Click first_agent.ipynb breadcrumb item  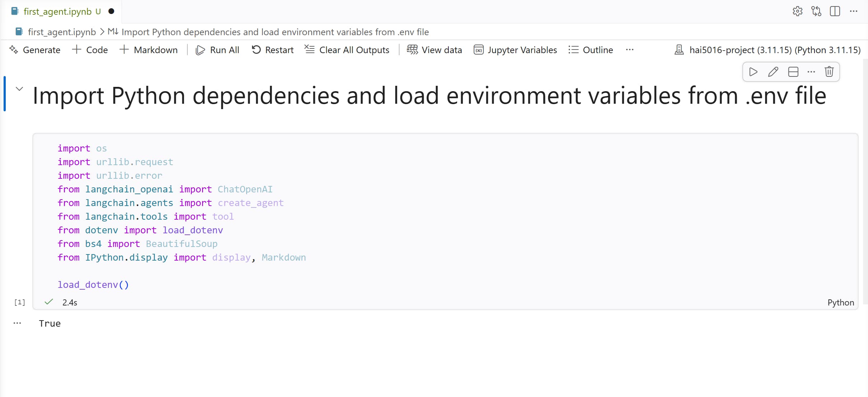click(61, 32)
